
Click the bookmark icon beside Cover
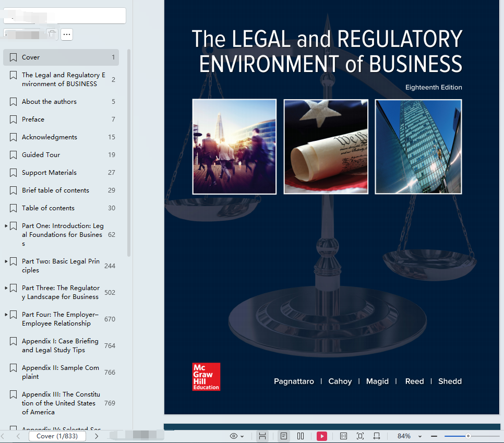pyautogui.click(x=13, y=57)
